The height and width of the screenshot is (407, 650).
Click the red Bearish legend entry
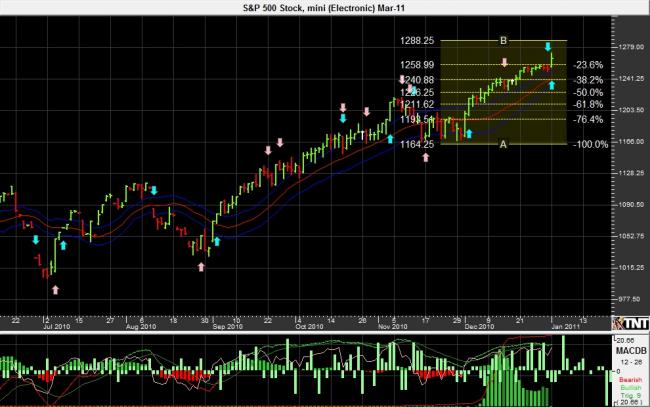pos(631,380)
